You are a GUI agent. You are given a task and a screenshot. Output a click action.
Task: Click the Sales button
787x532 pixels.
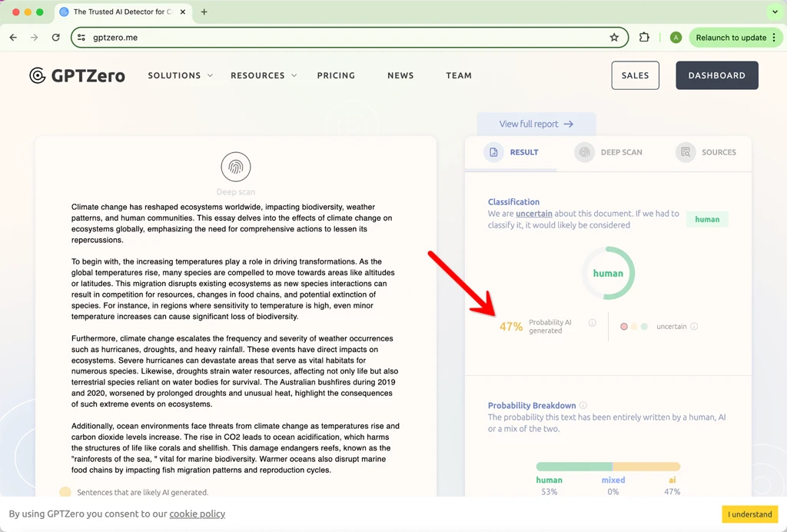[x=635, y=75]
